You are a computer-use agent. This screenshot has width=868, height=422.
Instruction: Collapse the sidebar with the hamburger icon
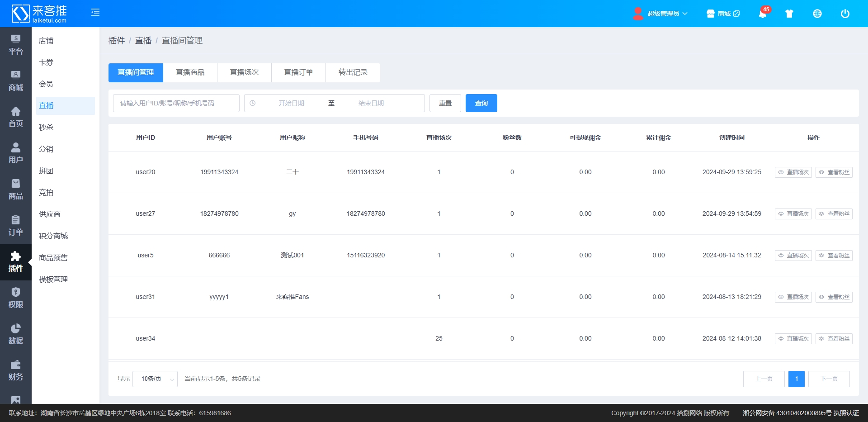[95, 13]
